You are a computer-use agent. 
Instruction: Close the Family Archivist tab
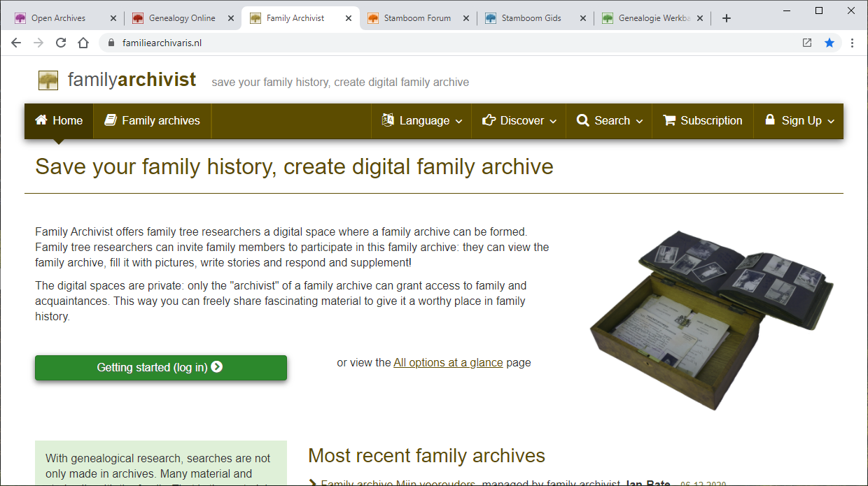coord(349,18)
